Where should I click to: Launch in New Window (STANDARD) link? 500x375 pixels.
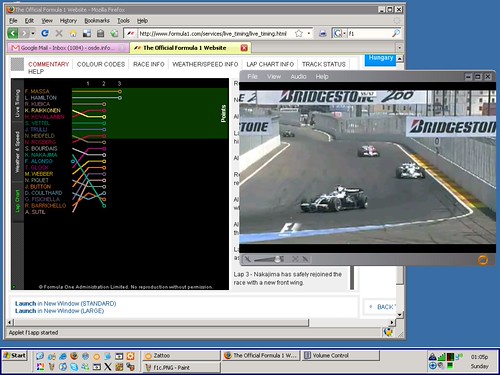[x=65, y=304]
